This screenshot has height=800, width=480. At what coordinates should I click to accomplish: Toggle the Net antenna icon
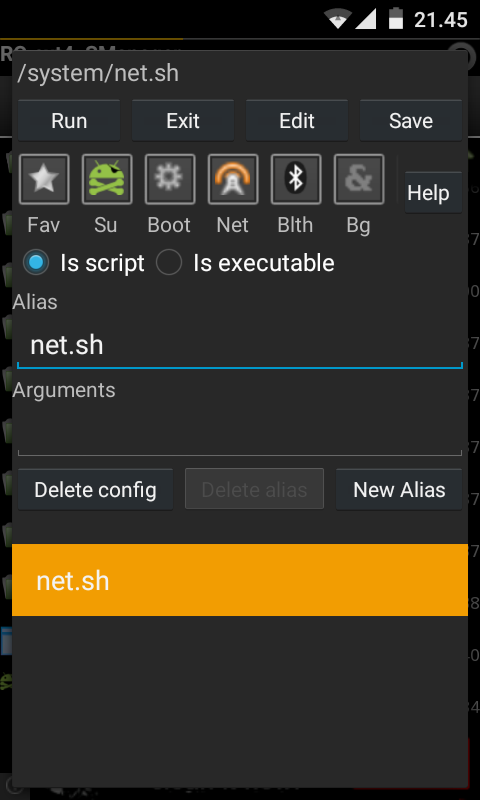233,179
